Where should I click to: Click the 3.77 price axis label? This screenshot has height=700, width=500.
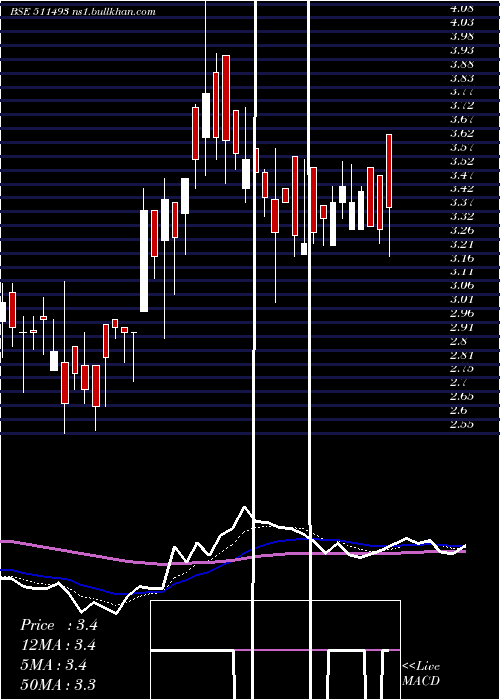(x=462, y=92)
